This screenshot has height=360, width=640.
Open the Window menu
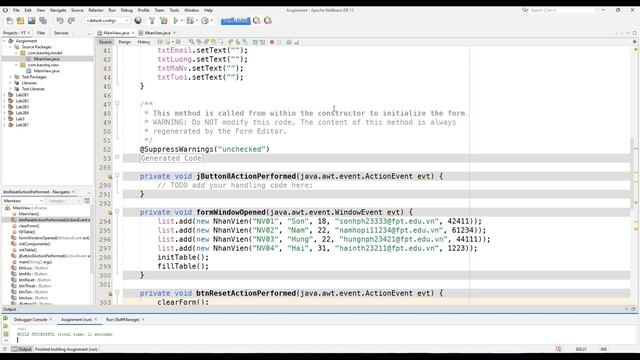coord(191,10)
